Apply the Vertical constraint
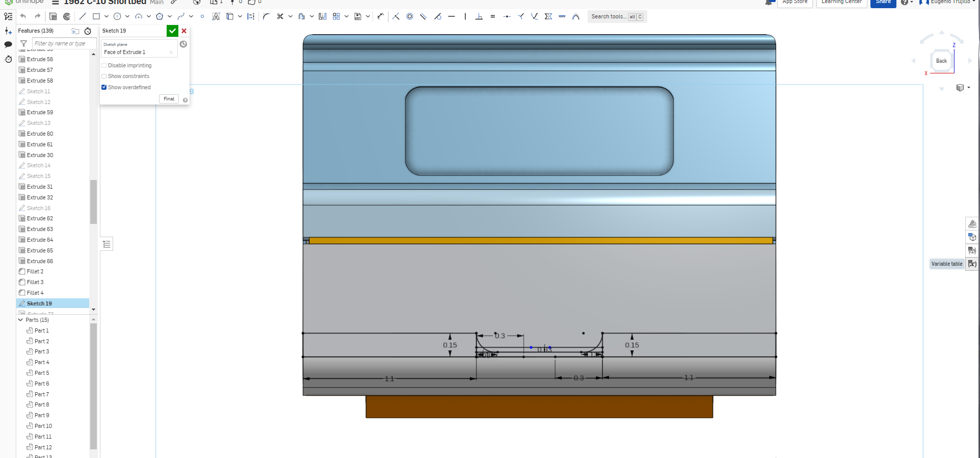 pos(465,16)
